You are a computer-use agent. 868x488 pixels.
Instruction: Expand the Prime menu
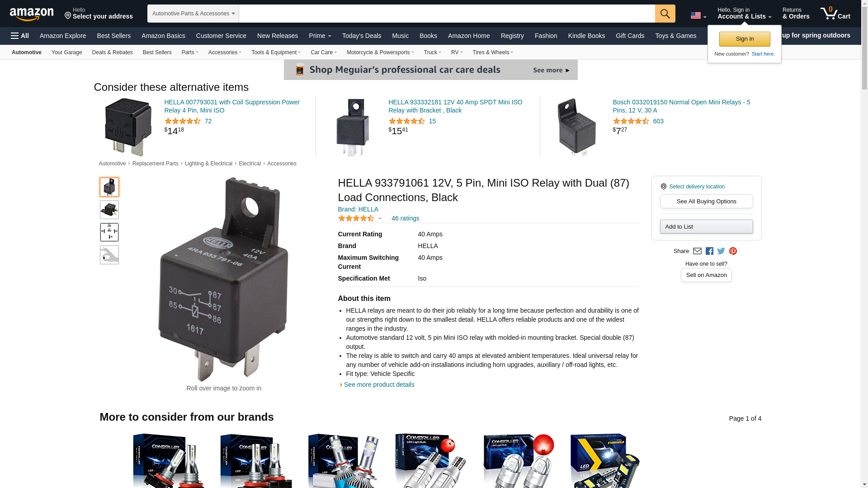coord(320,36)
